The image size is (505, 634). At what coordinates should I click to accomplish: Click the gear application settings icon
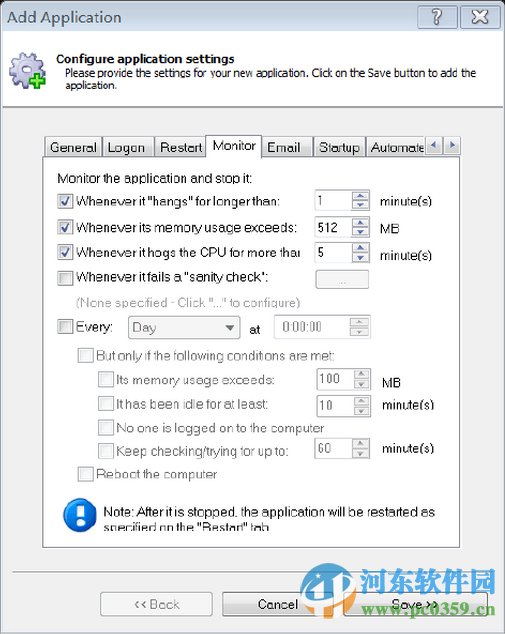point(27,71)
